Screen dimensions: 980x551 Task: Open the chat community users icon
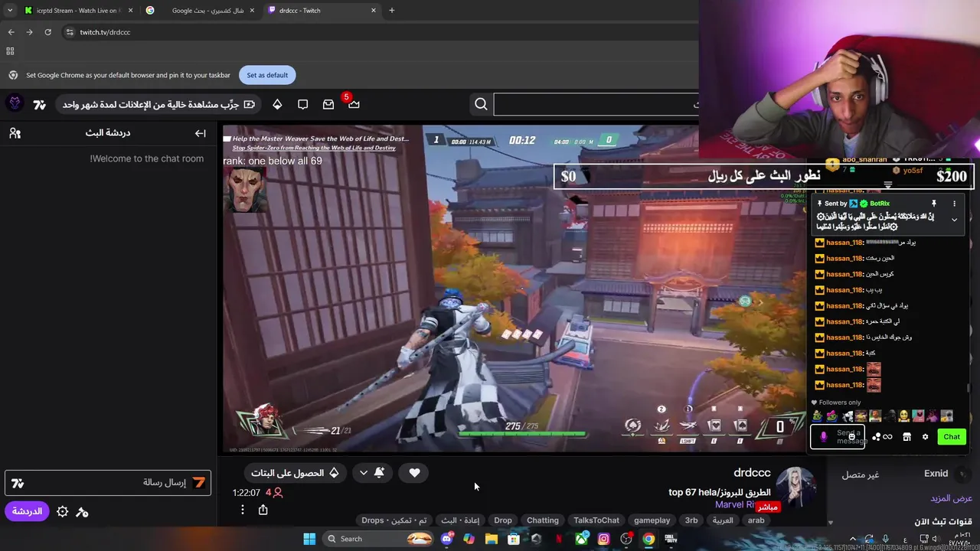coord(15,133)
